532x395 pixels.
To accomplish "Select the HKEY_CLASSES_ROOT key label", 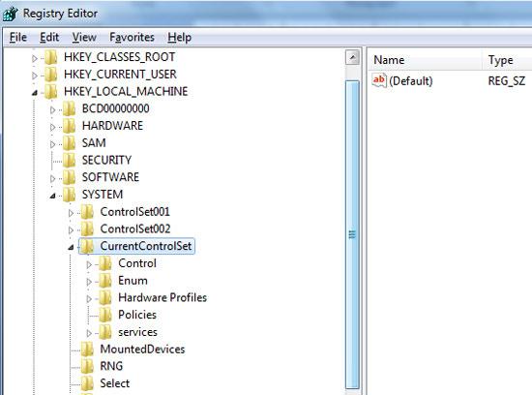I will coord(119,57).
